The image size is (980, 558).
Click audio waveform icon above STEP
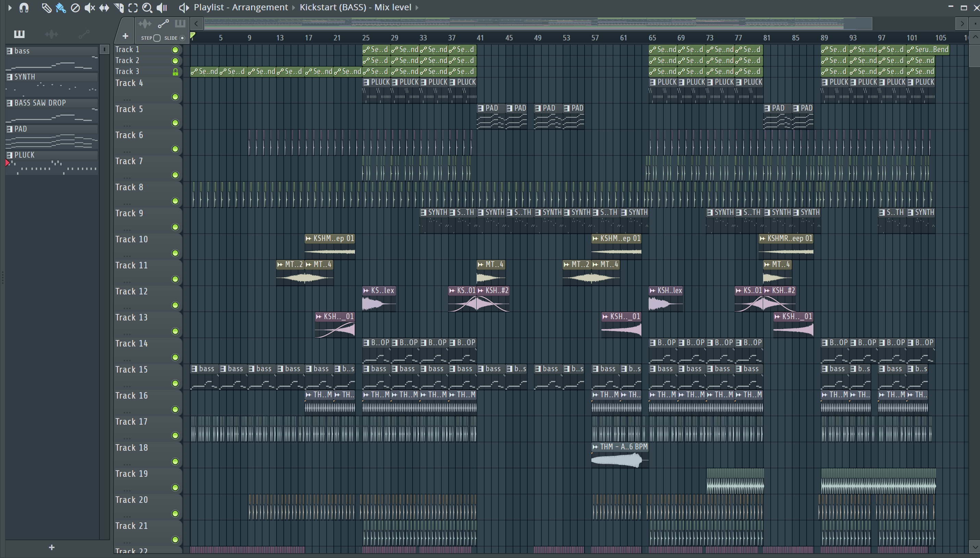coord(145,24)
